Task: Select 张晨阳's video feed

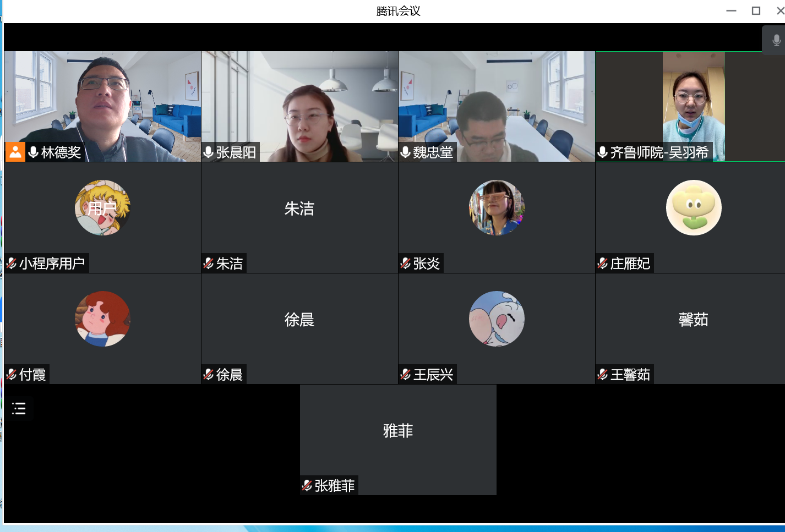Action: click(299, 99)
